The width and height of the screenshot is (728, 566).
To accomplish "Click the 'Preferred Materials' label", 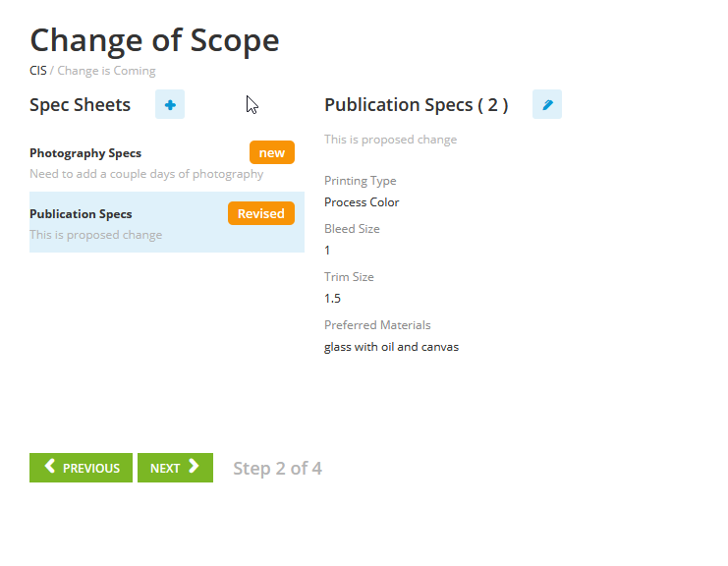I will (377, 325).
